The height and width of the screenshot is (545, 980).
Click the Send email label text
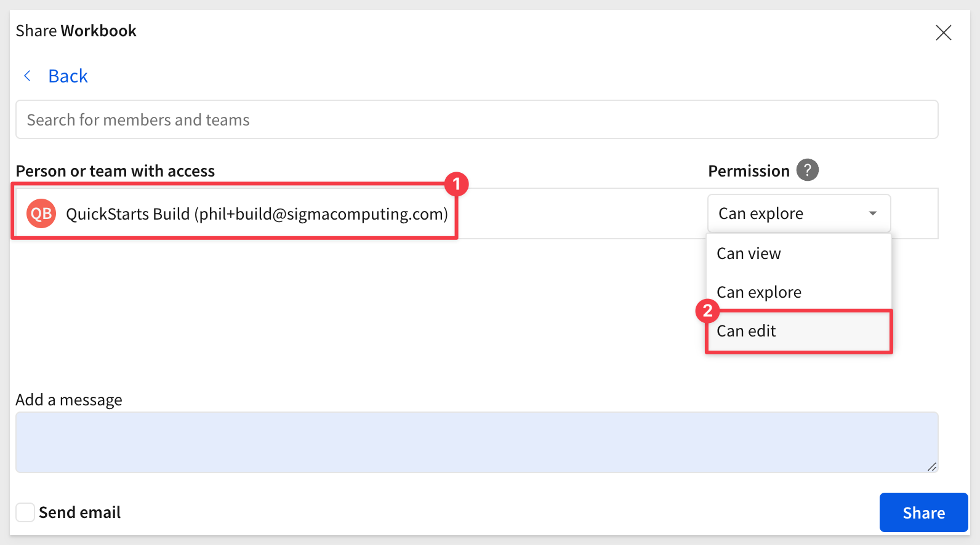[x=79, y=512]
